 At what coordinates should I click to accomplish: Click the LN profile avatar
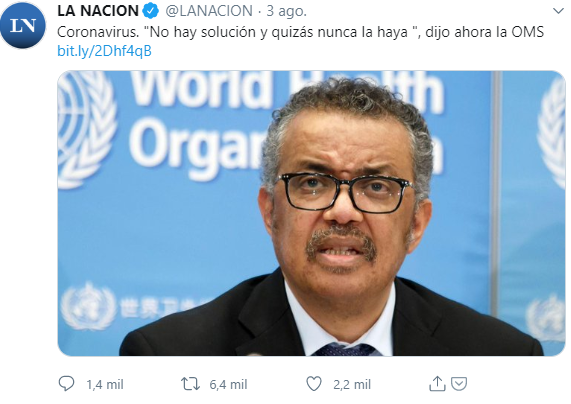[23, 25]
